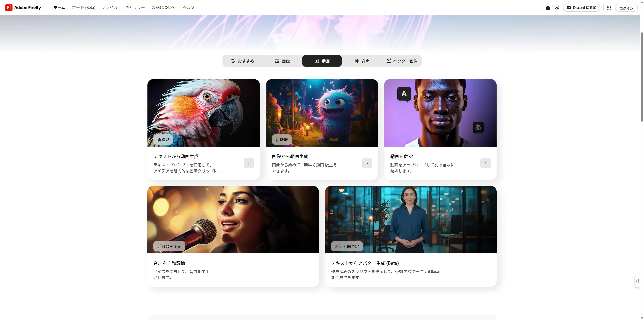Screen dimensions: 644x320
Task: Click the scrollbar down arrow
Action: [642, 318]
